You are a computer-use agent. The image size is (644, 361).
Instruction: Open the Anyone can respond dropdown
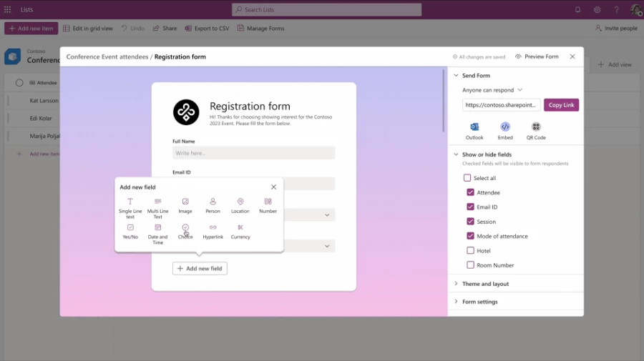point(492,90)
